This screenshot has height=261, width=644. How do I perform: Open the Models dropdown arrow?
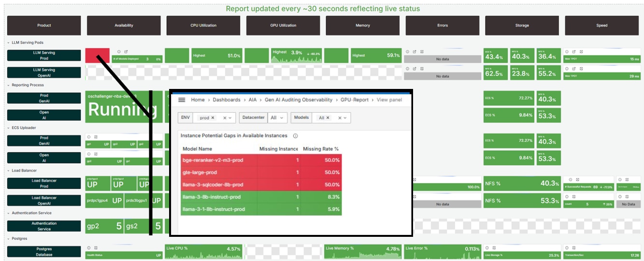(345, 118)
